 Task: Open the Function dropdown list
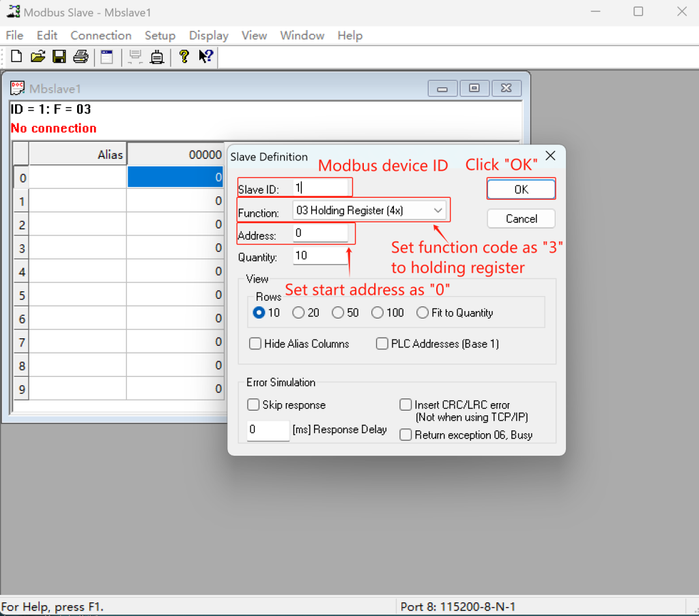(x=438, y=209)
